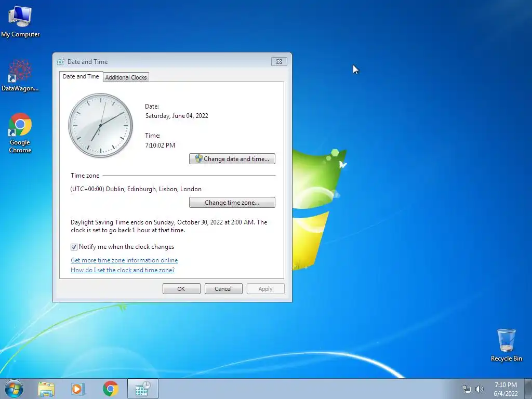Click the Date and Time taskbar button
Image resolution: width=532 pixels, height=399 pixels.
143,389
